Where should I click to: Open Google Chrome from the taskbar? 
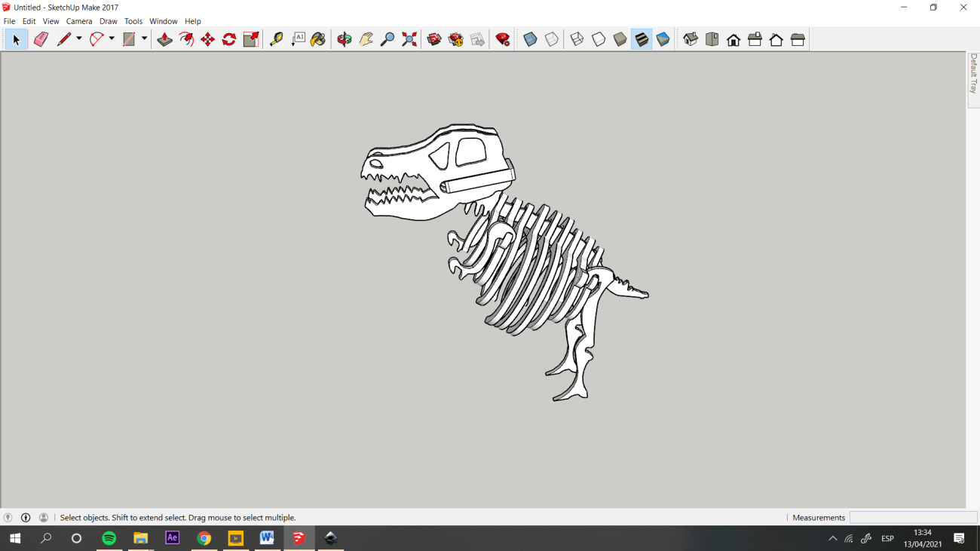[204, 538]
